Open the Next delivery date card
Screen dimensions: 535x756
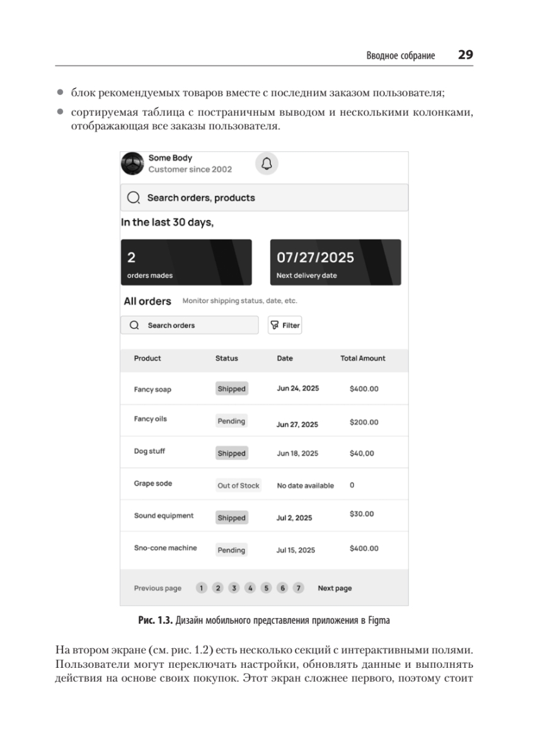click(x=335, y=262)
